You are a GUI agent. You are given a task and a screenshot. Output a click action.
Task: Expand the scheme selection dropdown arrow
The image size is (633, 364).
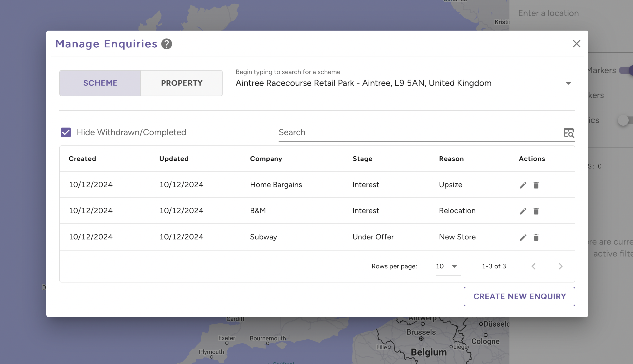pos(569,83)
